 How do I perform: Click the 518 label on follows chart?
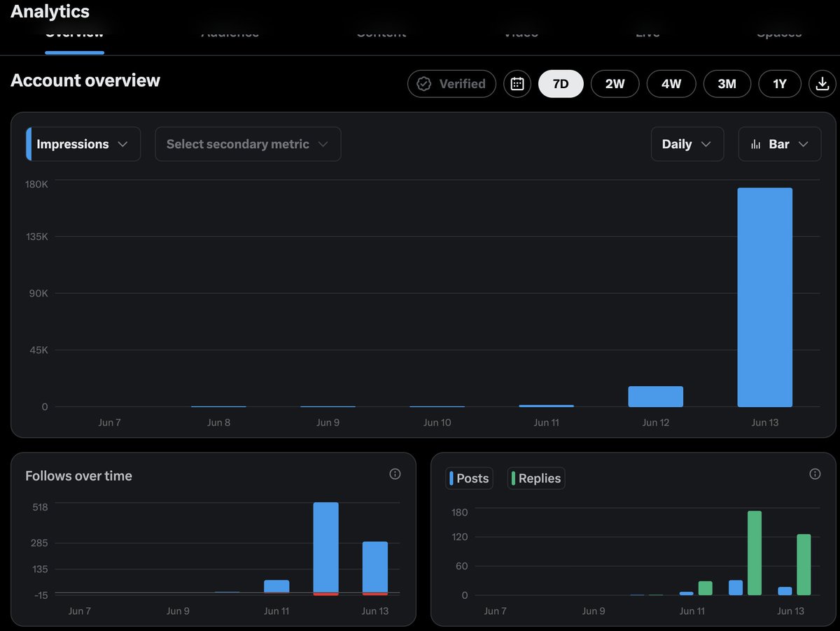pyautogui.click(x=40, y=506)
